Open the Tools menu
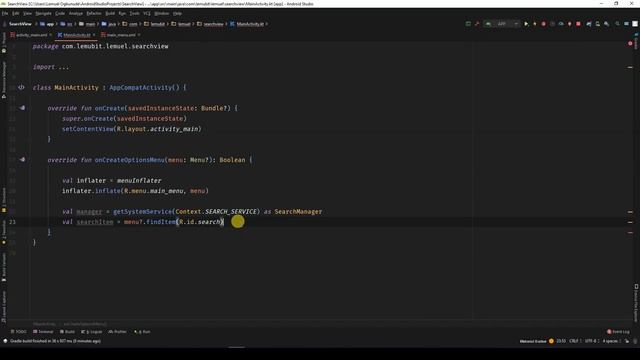This screenshot has width=640, height=360. [134, 13]
